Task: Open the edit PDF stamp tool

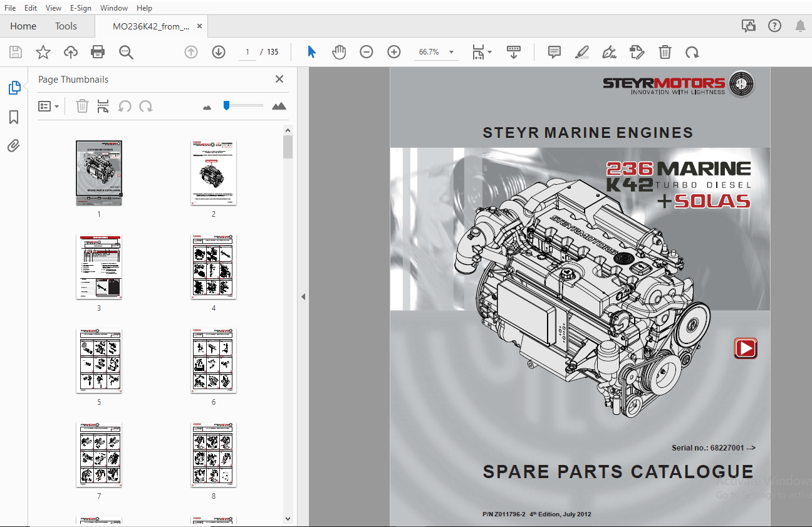Action: click(x=637, y=52)
